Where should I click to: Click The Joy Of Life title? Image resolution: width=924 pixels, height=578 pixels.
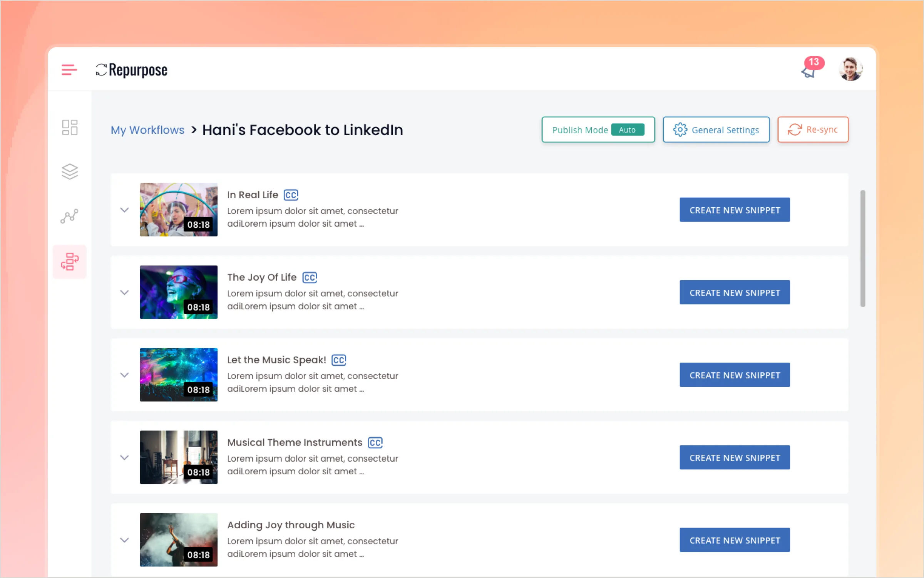(x=262, y=277)
